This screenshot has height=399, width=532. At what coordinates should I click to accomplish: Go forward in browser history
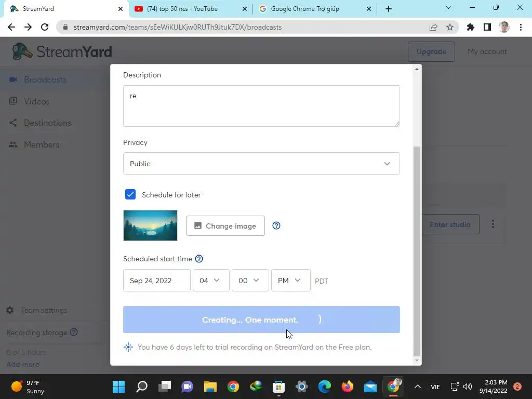(28, 27)
